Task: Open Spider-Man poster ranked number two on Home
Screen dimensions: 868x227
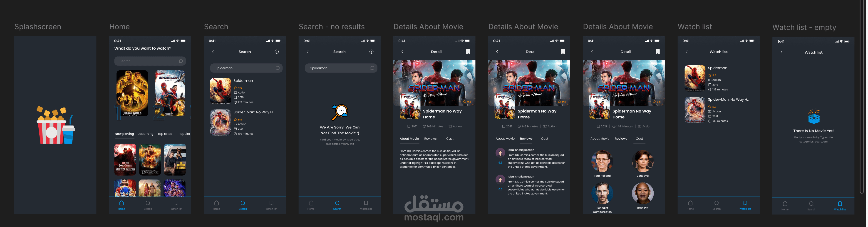Action: click(x=170, y=93)
